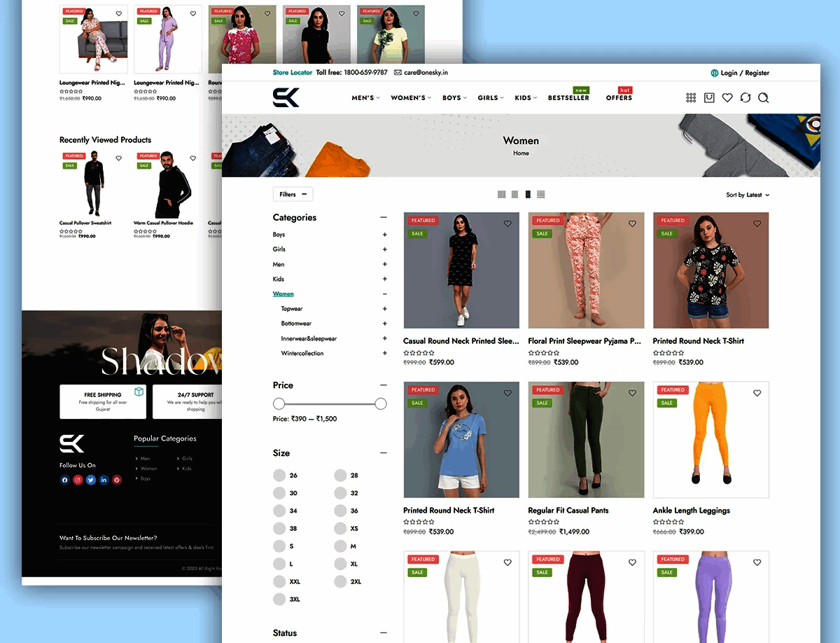Open the shopping bag cart icon
The image size is (840, 643).
709,98
